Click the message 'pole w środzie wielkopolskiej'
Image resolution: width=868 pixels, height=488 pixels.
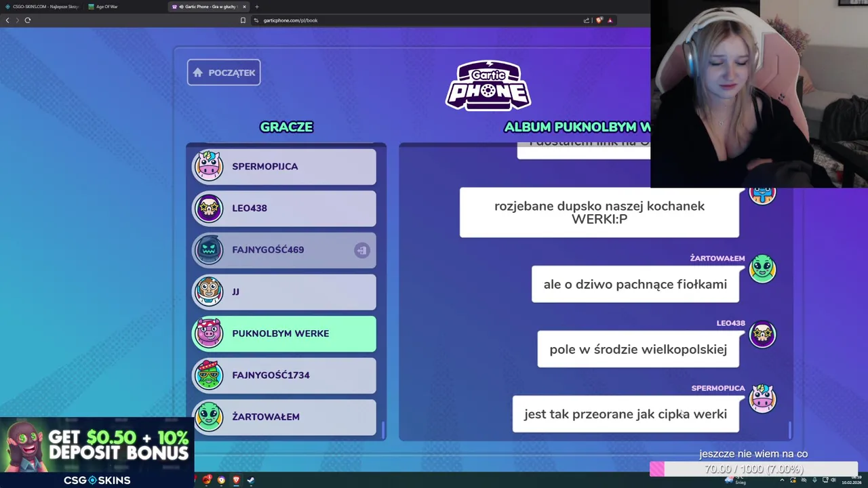point(638,349)
